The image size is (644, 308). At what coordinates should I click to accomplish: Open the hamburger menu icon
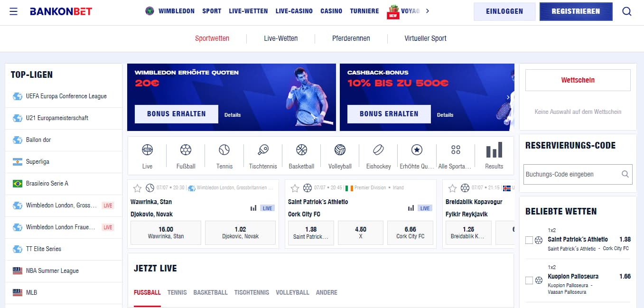[13, 11]
